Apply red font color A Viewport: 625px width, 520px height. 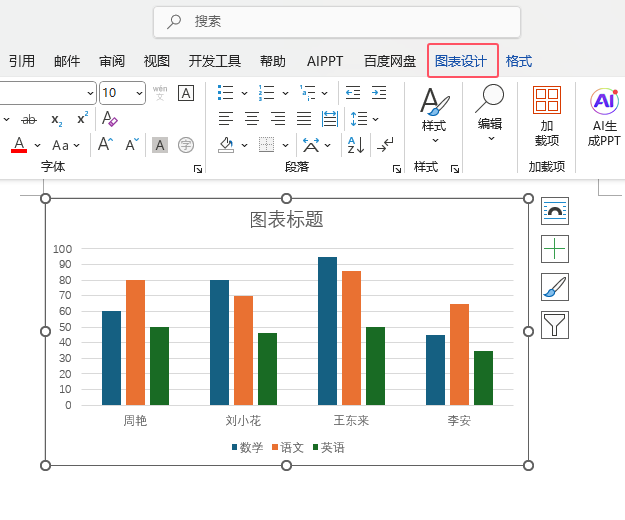point(19,145)
